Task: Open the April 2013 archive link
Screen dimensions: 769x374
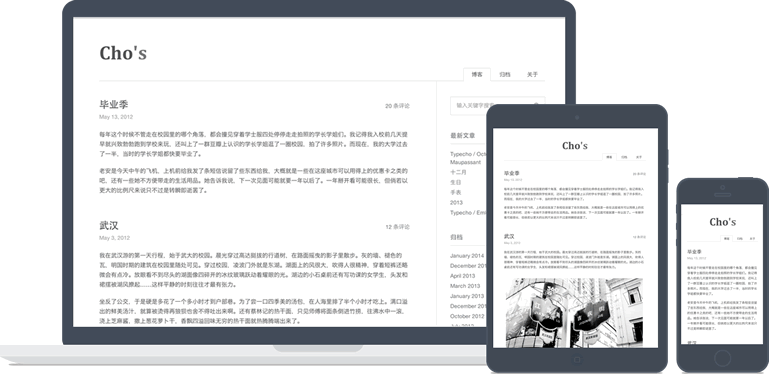Action: point(462,276)
